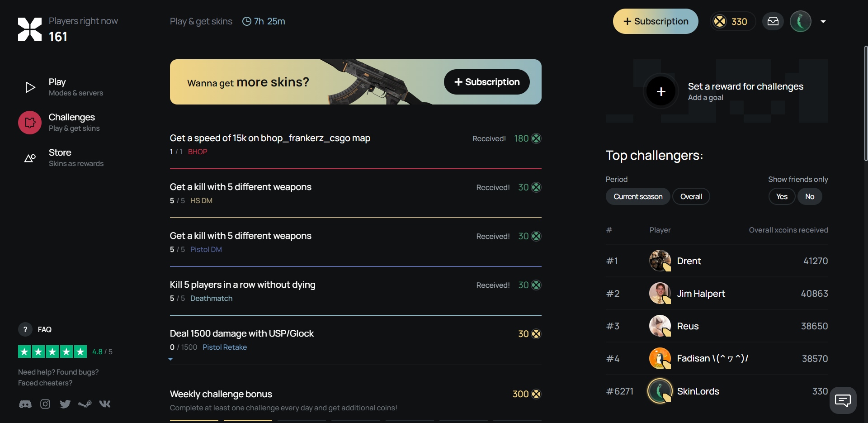The width and height of the screenshot is (868, 423).
Task: Open the Instagram social icon
Action: pos(45,404)
